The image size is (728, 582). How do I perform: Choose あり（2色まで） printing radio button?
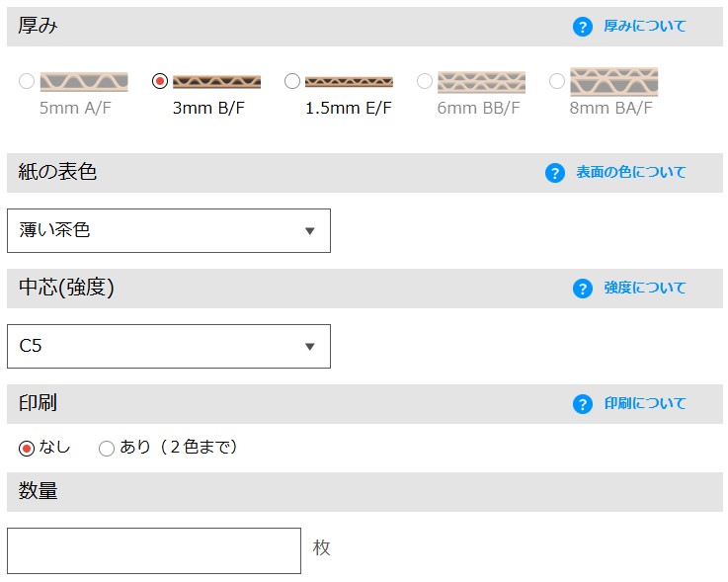point(107,449)
